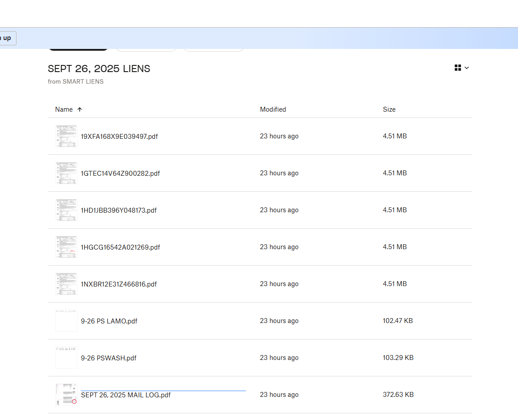This screenshot has width=518, height=420.
Task: Click modified time of 9-26 PSWASH.pdf
Action: [279, 358]
